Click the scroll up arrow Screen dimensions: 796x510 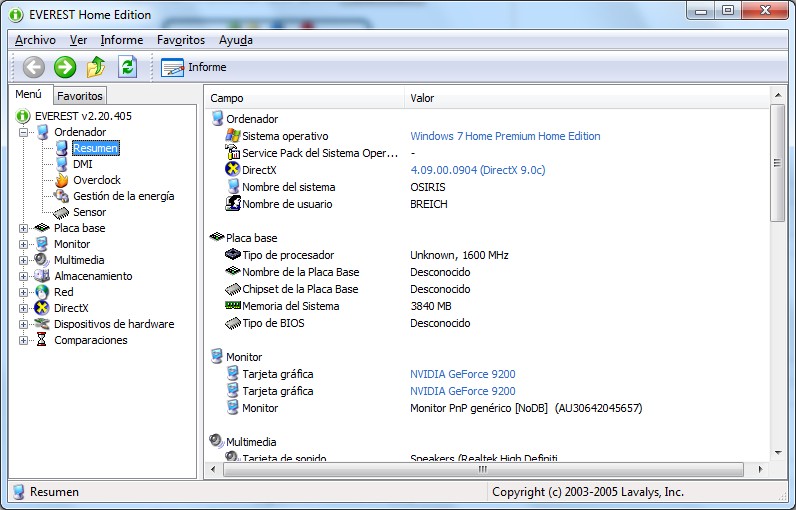[778, 95]
